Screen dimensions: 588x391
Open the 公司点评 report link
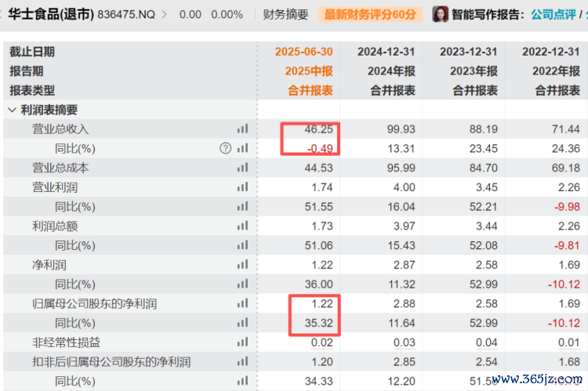554,15
